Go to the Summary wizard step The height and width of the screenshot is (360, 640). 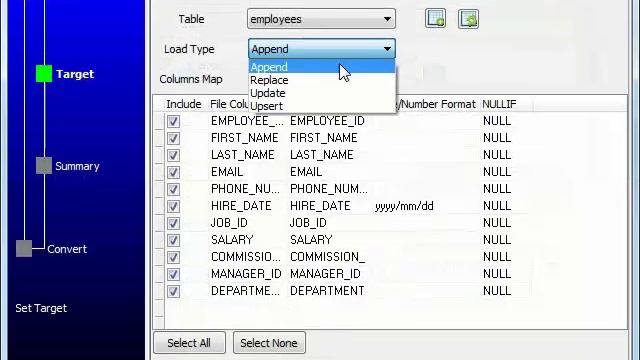click(x=77, y=166)
